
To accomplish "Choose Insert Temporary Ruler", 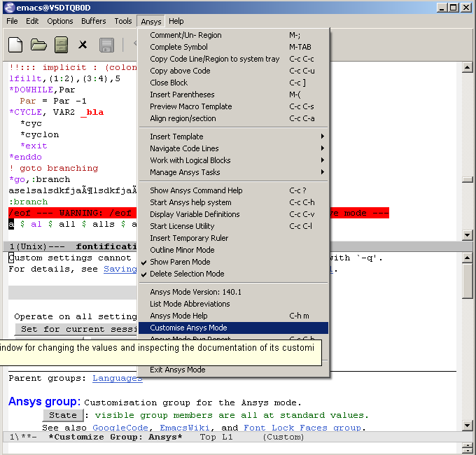I will [233, 238].
